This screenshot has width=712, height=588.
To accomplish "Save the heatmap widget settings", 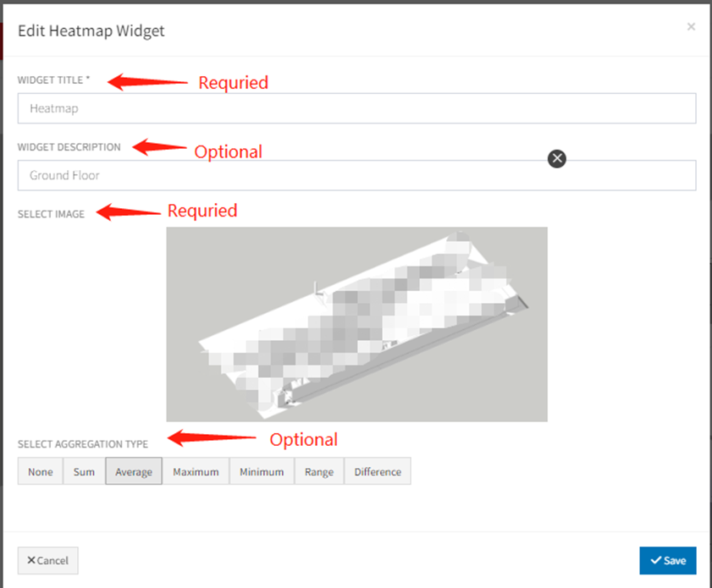I will [667, 560].
